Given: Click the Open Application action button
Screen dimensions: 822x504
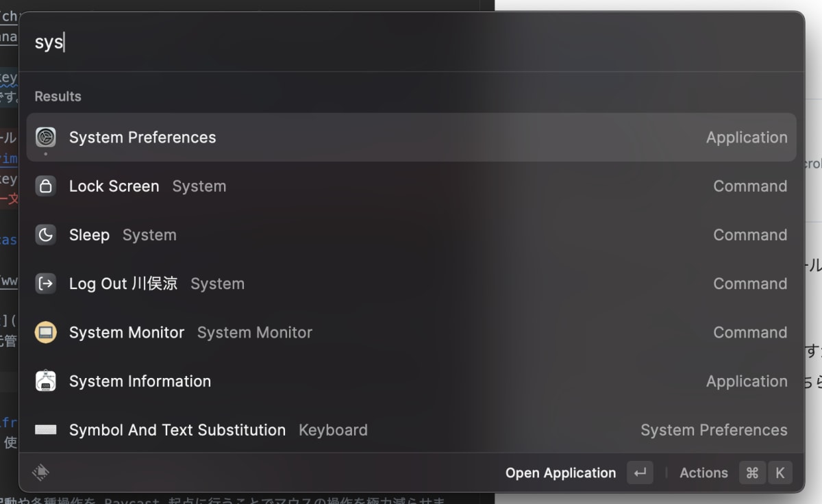Looking at the screenshot, I should [560, 473].
